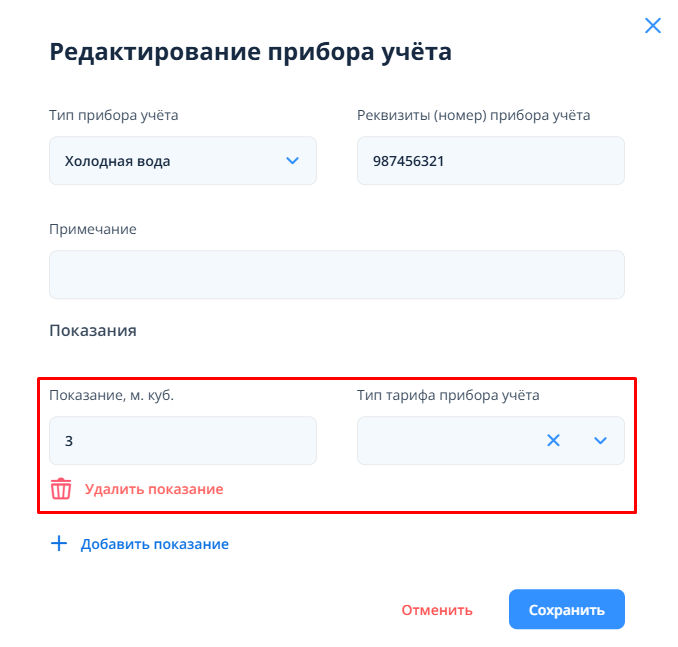Click the Реквизиты (номер) прибора учёта label
678x647 pixels.
pos(473,115)
